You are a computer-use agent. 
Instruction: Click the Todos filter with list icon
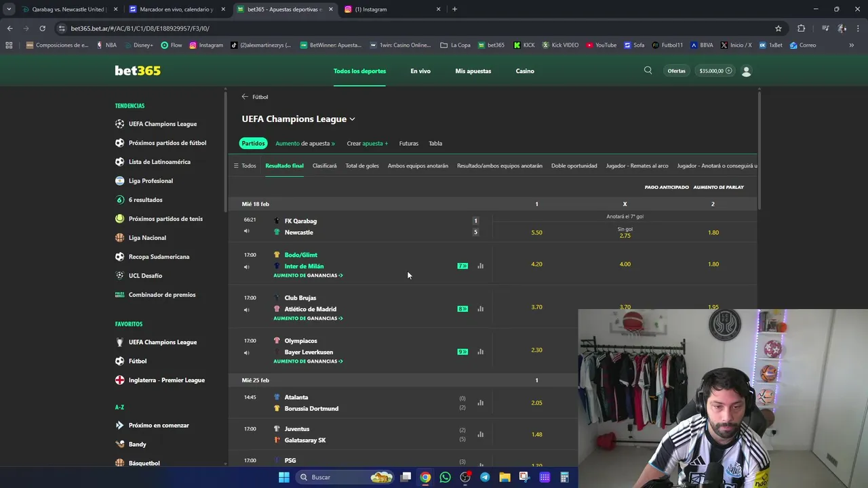245,165
